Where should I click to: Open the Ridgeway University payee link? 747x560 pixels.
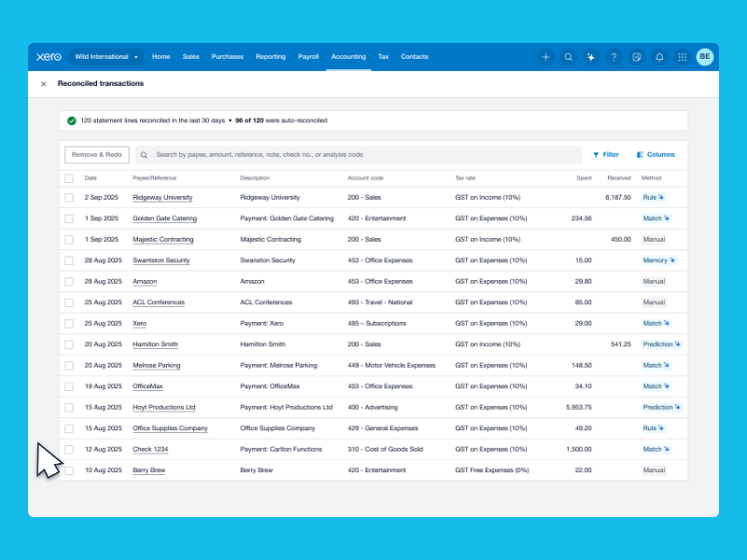[162, 198]
